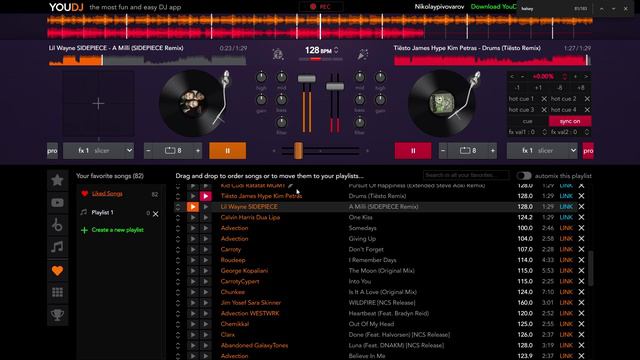Image resolution: width=640 pixels, height=360 pixels.
Task: Select Playlist 1 in the sidebar
Action: 102,213
